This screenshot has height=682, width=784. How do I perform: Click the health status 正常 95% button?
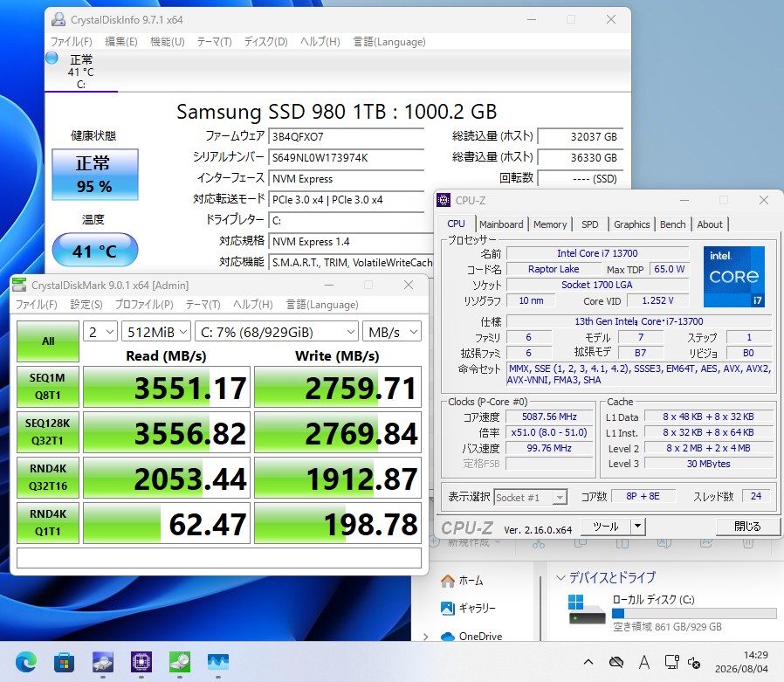coord(95,175)
